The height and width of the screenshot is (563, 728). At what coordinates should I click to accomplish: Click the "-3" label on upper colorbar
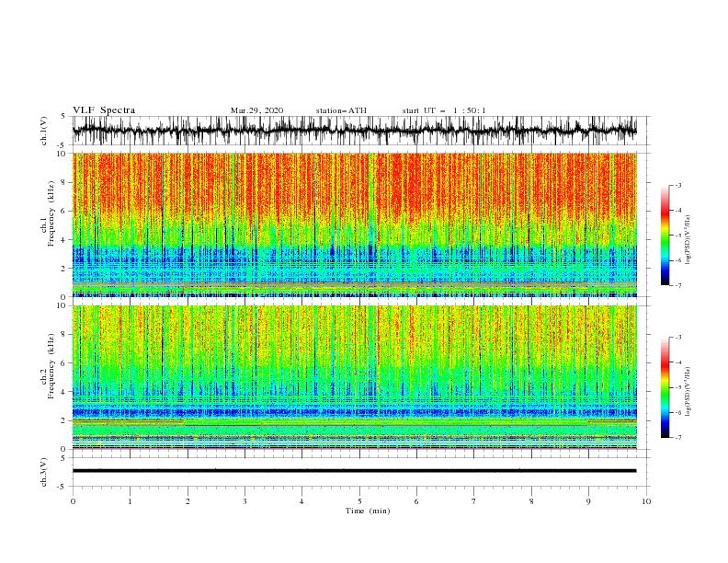tap(677, 185)
